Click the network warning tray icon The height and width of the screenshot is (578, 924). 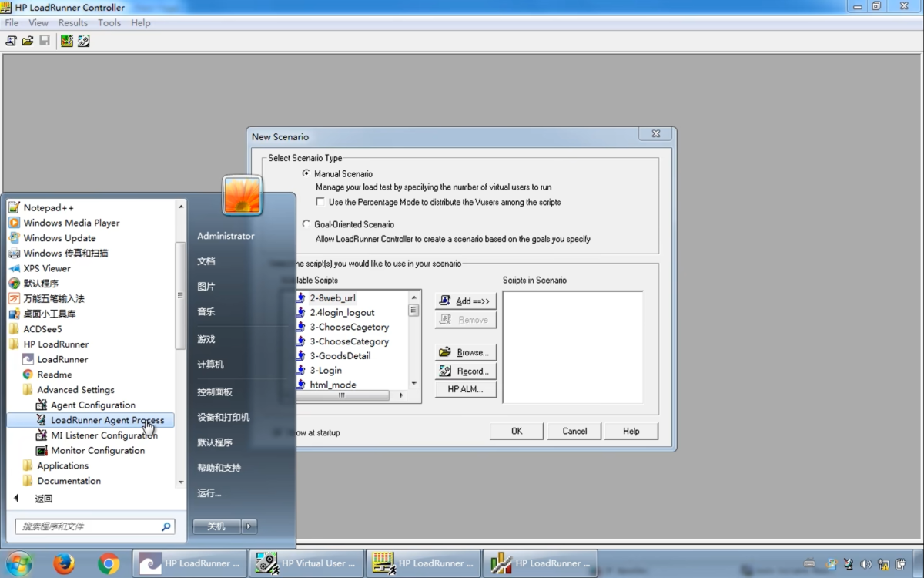[882, 564]
